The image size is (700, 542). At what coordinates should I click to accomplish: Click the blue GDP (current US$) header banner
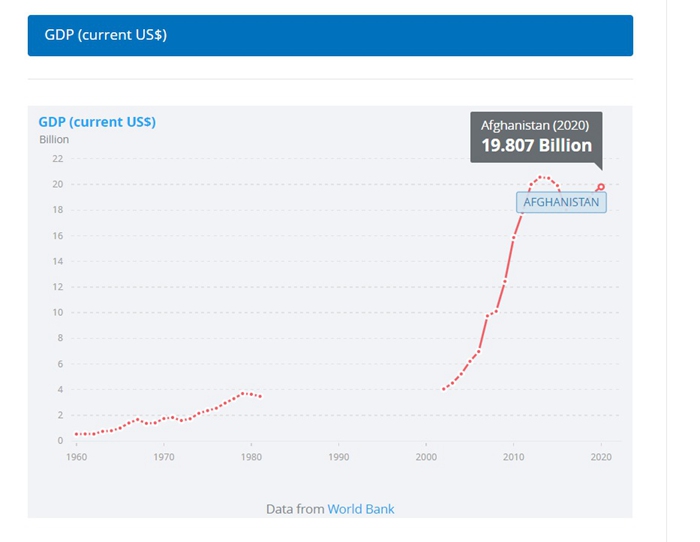330,35
